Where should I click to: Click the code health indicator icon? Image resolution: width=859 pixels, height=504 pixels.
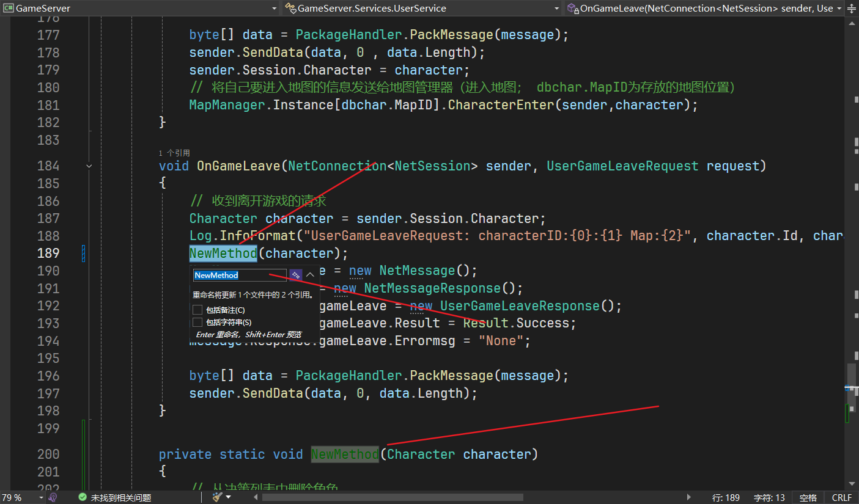coord(53,498)
